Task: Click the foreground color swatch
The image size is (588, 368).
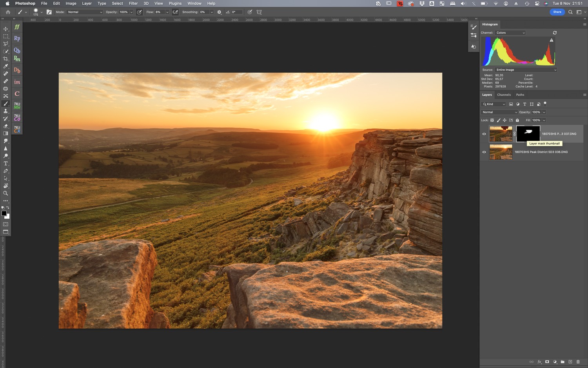Action: tap(4, 213)
